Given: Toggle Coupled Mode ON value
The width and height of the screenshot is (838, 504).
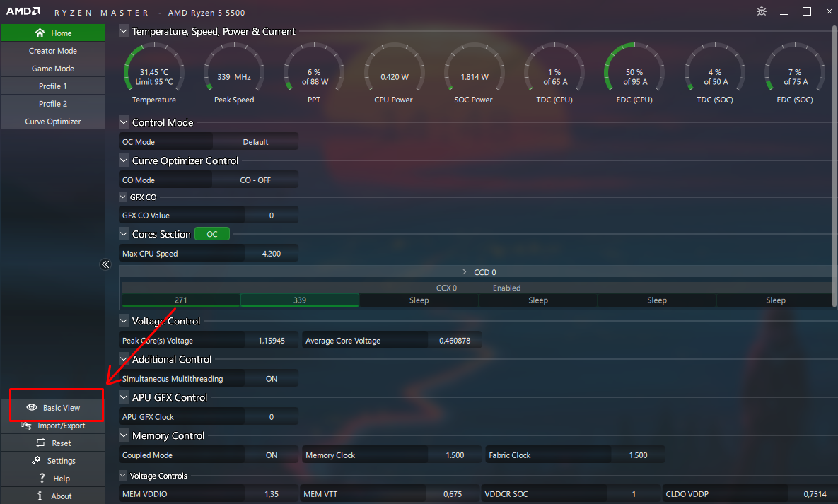Looking at the screenshot, I should tap(272, 455).
